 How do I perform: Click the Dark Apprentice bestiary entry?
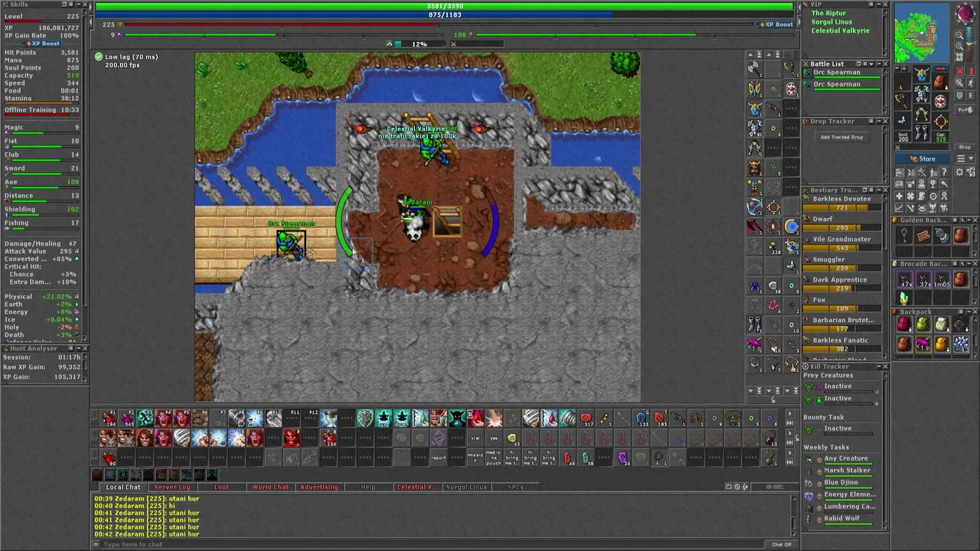click(842, 283)
